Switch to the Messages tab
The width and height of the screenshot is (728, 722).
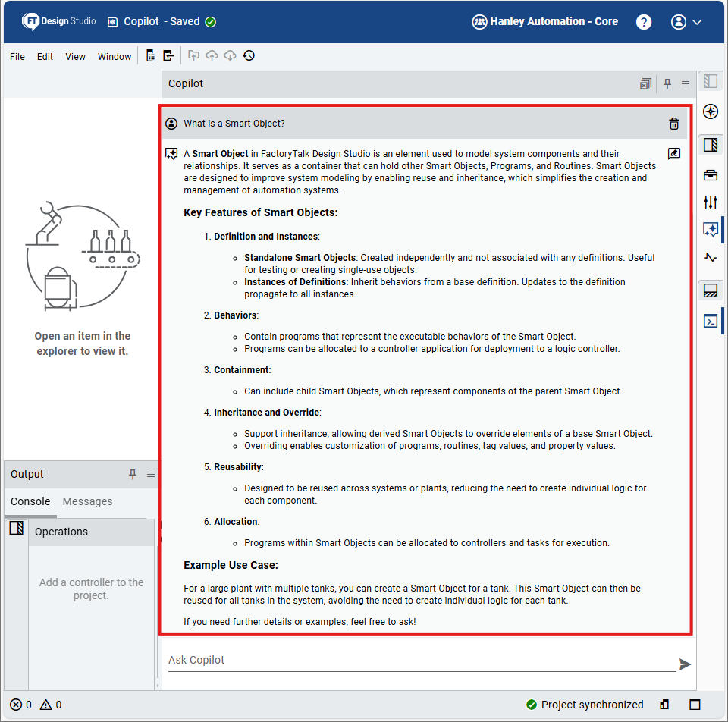pos(87,501)
